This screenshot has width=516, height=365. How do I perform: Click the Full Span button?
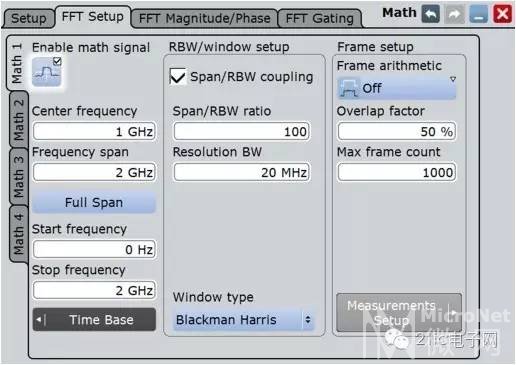click(x=94, y=202)
